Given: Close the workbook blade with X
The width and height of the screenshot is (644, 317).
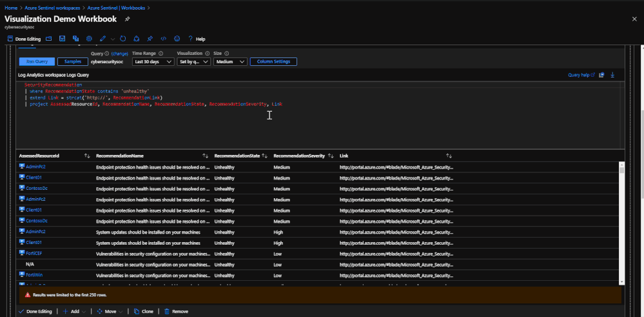Looking at the screenshot, I should [634, 19].
